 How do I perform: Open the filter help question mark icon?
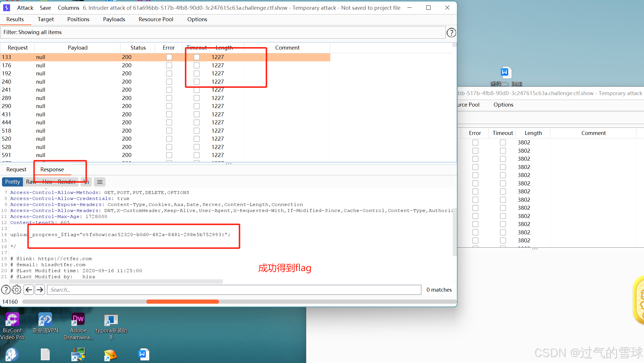(x=451, y=32)
